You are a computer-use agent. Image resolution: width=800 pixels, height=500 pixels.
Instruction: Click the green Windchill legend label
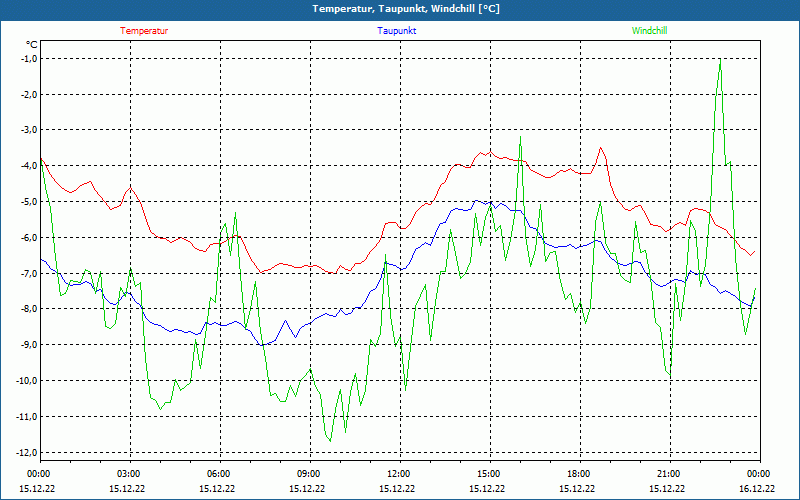tap(649, 31)
